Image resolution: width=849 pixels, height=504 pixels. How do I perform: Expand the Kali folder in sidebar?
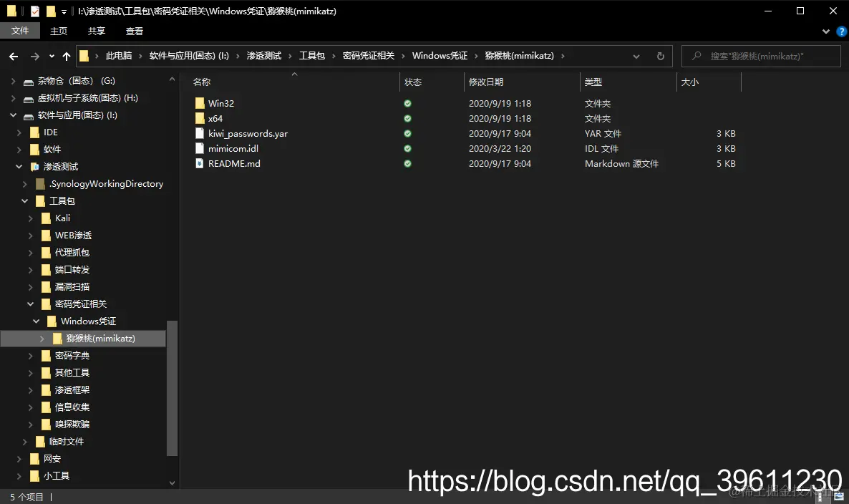click(x=29, y=218)
